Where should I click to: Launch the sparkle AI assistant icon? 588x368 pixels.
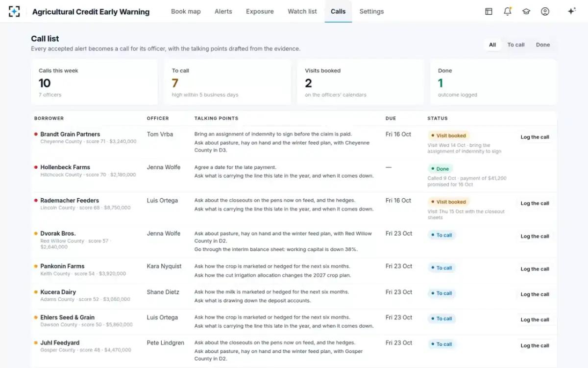coord(571,11)
